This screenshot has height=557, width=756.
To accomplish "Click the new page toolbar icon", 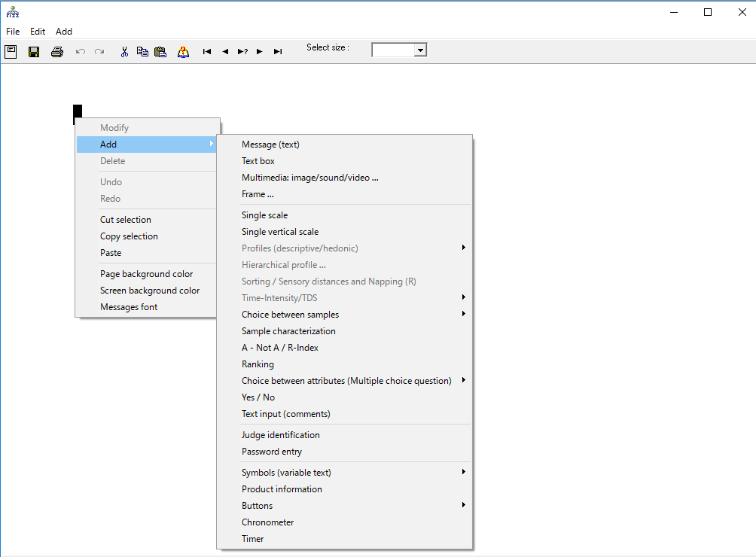I will coord(11,51).
